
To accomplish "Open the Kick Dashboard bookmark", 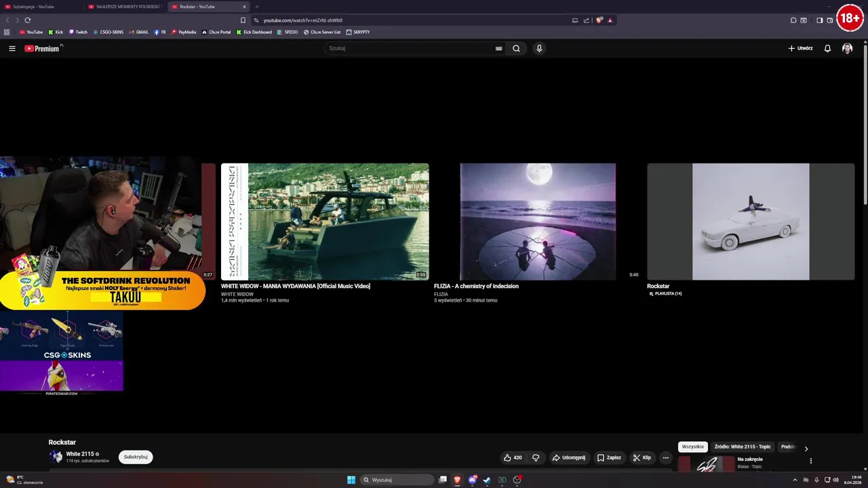I will point(254,32).
